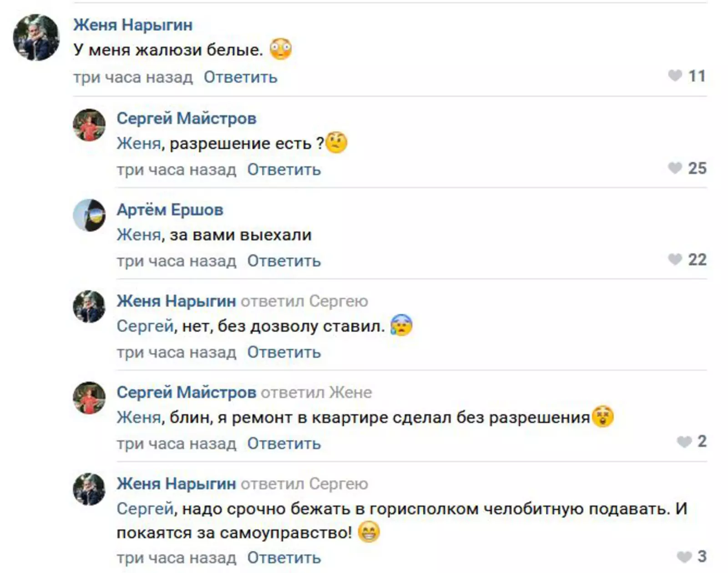Image resolution: width=728 pixels, height=573 pixels.
Task: Open the top Женя Нарыгин name link
Action: [x=133, y=25]
